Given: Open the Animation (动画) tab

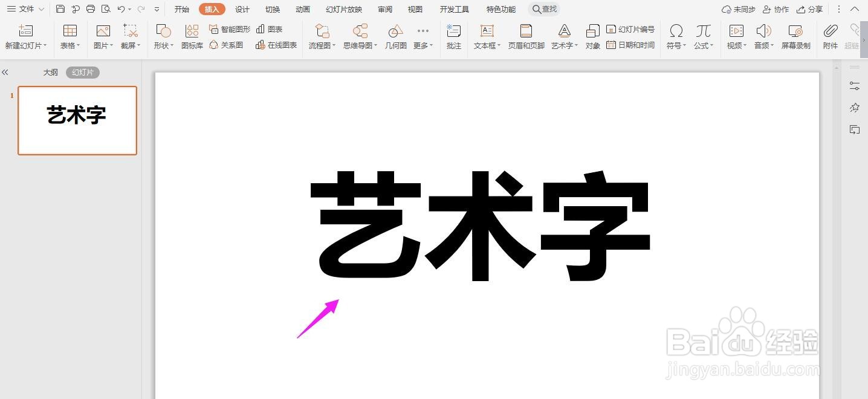Looking at the screenshot, I should click(303, 9).
